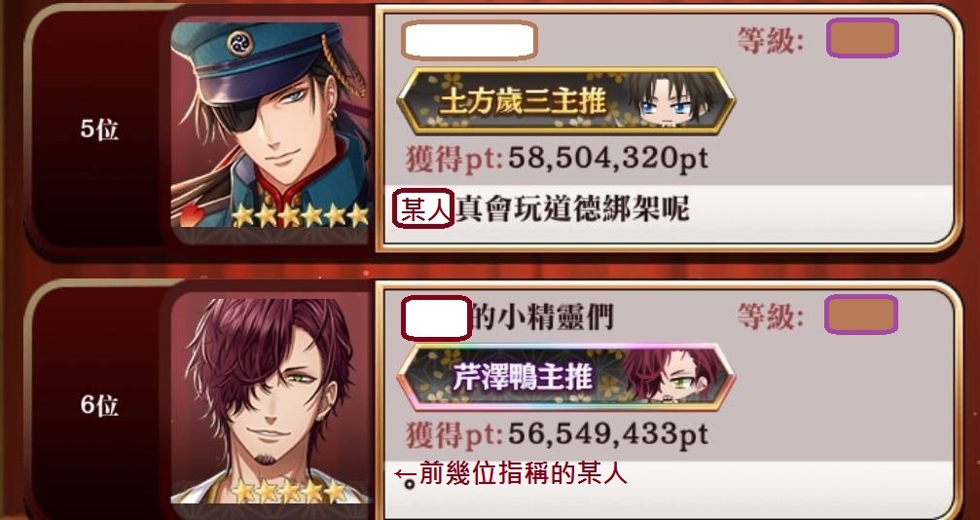Open the 的小精靈們 player name

(x=507, y=317)
